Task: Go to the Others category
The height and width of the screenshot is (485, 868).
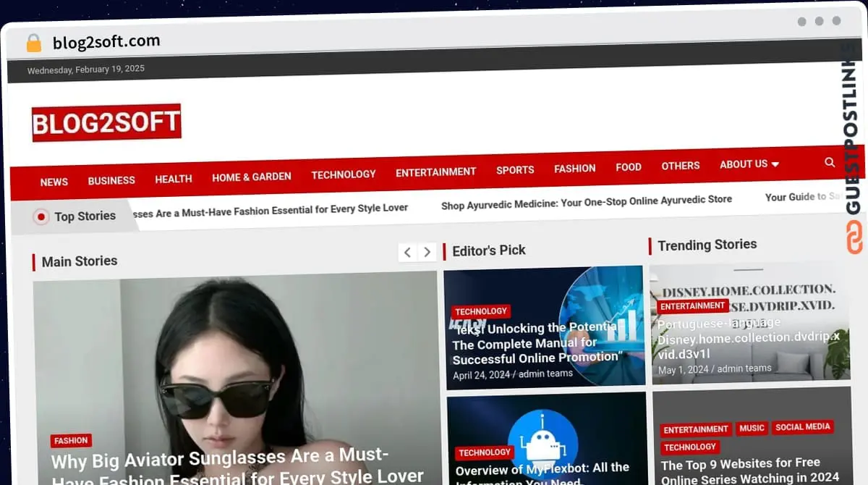Action: pyautogui.click(x=681, y=166)
